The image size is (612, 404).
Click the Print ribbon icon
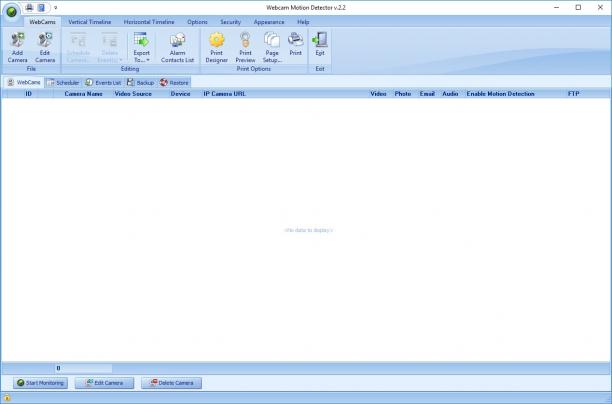(x=295, y=44)
